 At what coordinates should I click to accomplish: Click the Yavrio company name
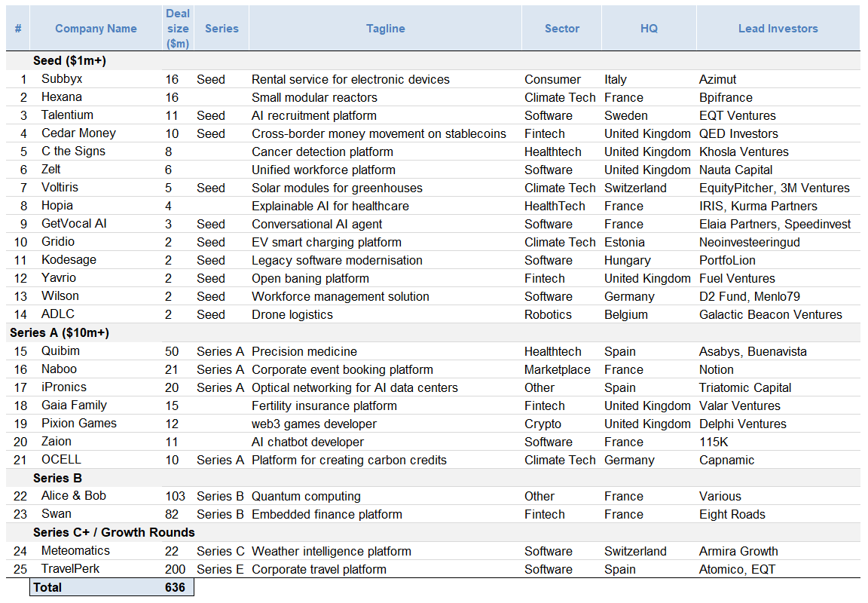tap(59, 278)
